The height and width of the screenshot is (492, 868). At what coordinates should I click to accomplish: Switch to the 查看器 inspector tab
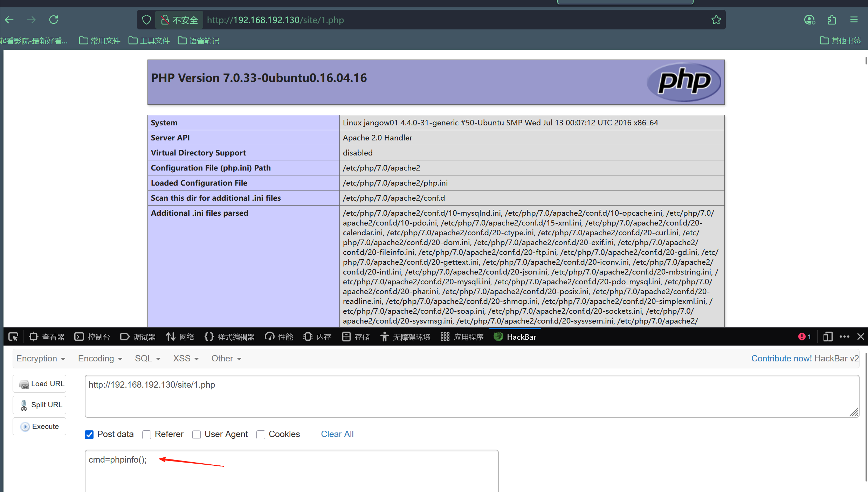click(x=47, y=337)
